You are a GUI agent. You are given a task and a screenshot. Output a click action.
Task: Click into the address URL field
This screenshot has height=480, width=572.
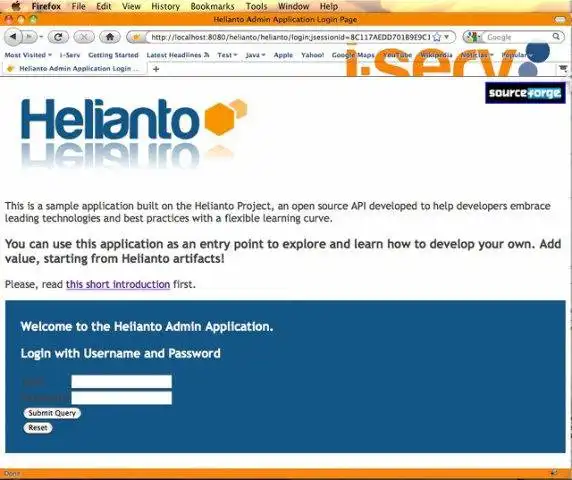(x=290, y=37)
